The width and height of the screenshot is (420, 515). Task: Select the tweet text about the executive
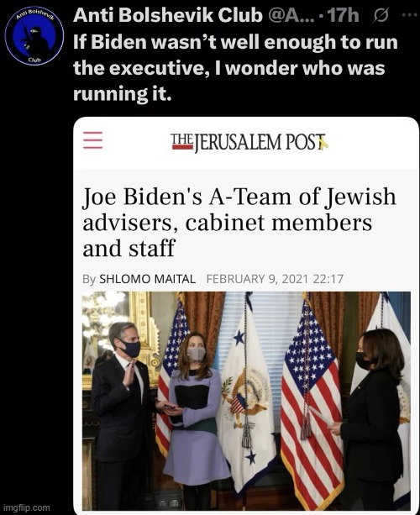(235, 68)
